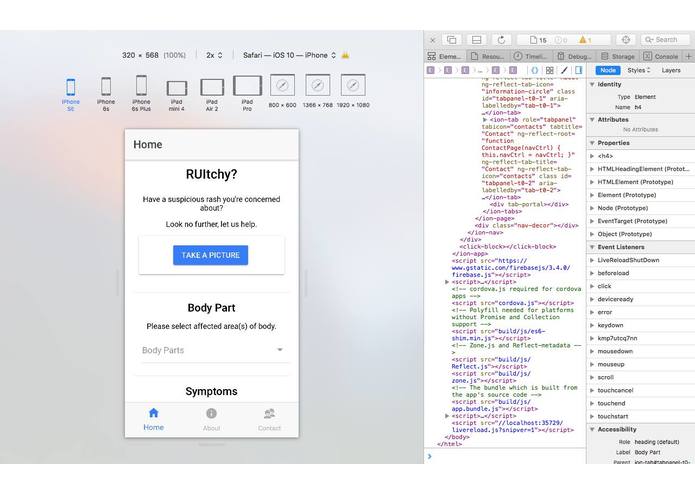Open the Console tab

coord(661,56)
